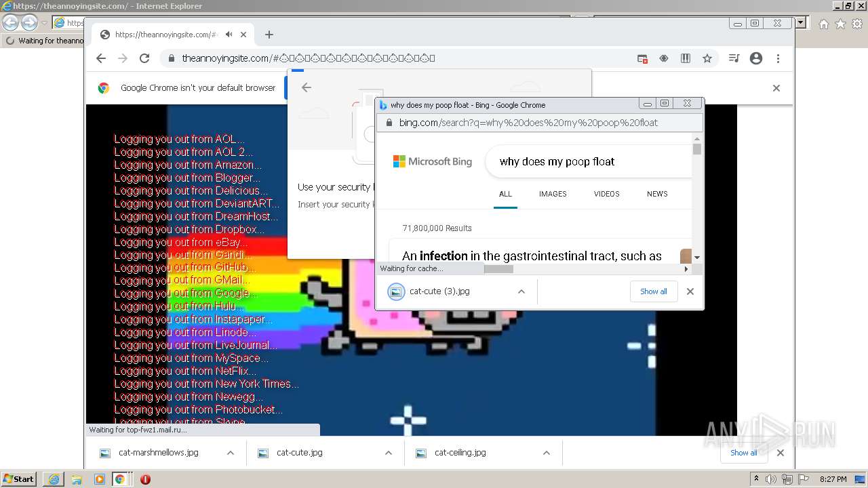Image resolution: width=868 pixels, height=488 pixels.
Task: Open the cat-marshmellows.jpg download
Action: point(159,453)
